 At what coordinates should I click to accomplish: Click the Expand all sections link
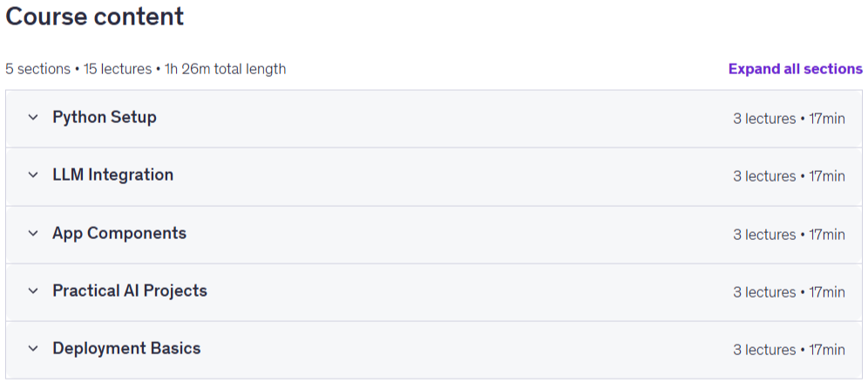click(x=796, y=69)
